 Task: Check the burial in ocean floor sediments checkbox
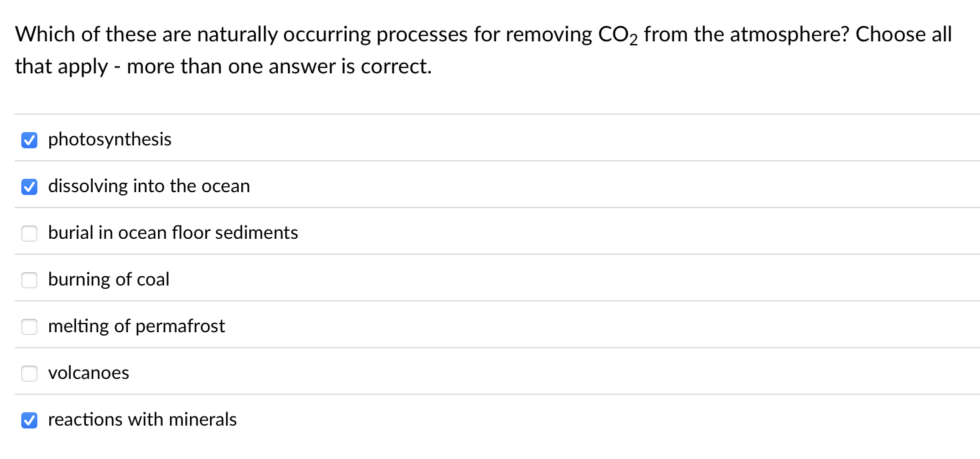coord(29,234)
